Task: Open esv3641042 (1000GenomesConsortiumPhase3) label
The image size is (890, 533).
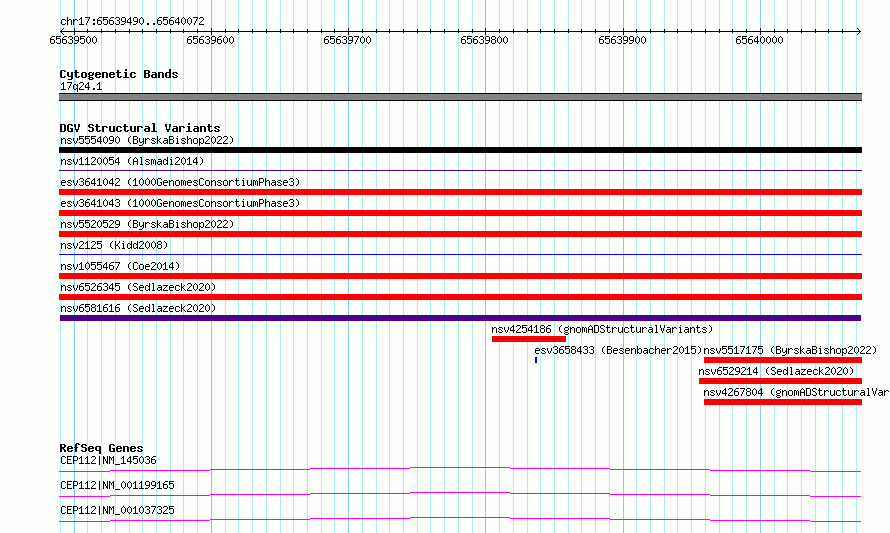Action: 180,182
